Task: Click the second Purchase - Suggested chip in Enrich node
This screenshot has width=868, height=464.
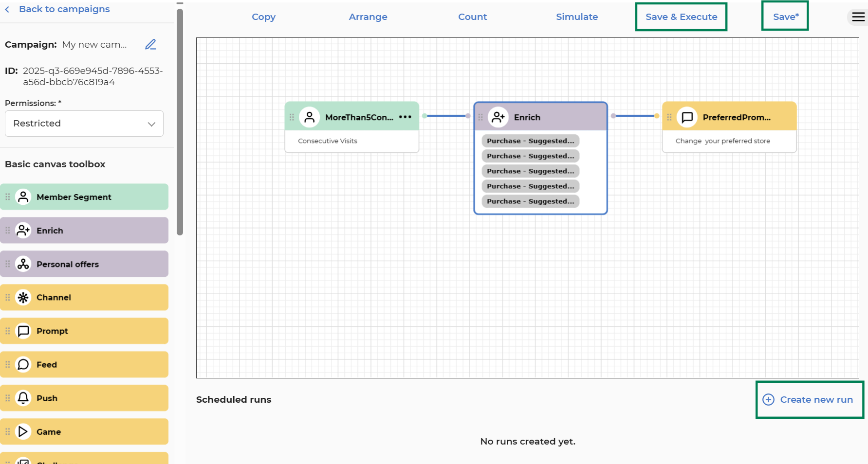Action: click(x=531, y=156)
